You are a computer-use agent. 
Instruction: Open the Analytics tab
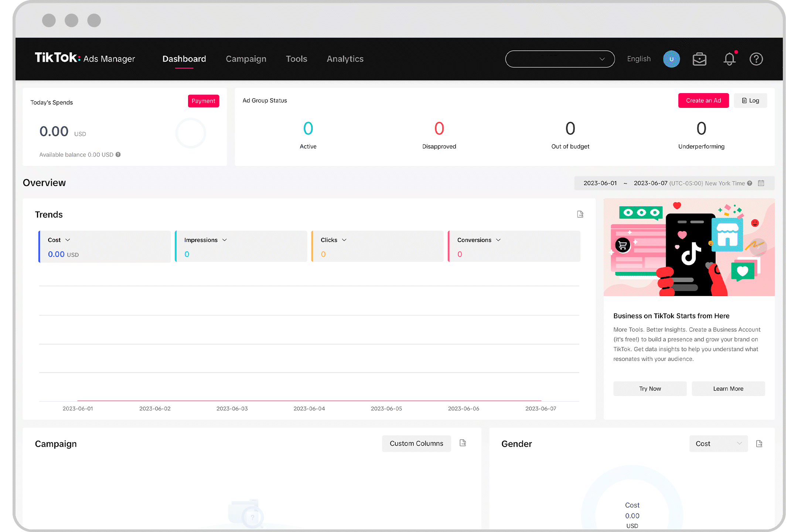pos(345,59)
